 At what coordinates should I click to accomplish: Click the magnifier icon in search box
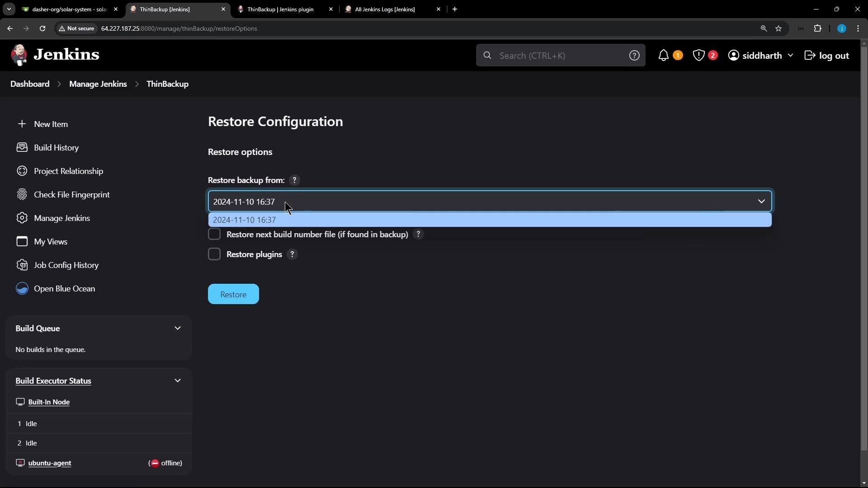(487, 55)
